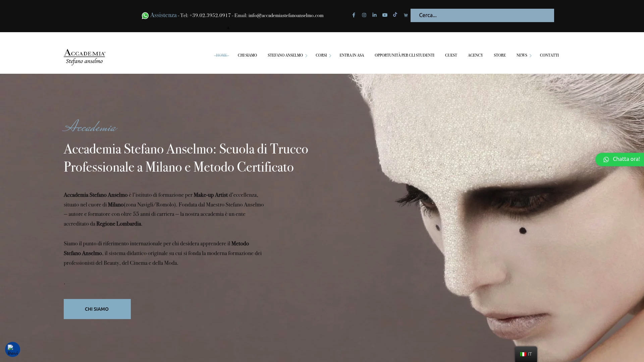Open the Facebook social icon

coord(354,15)
